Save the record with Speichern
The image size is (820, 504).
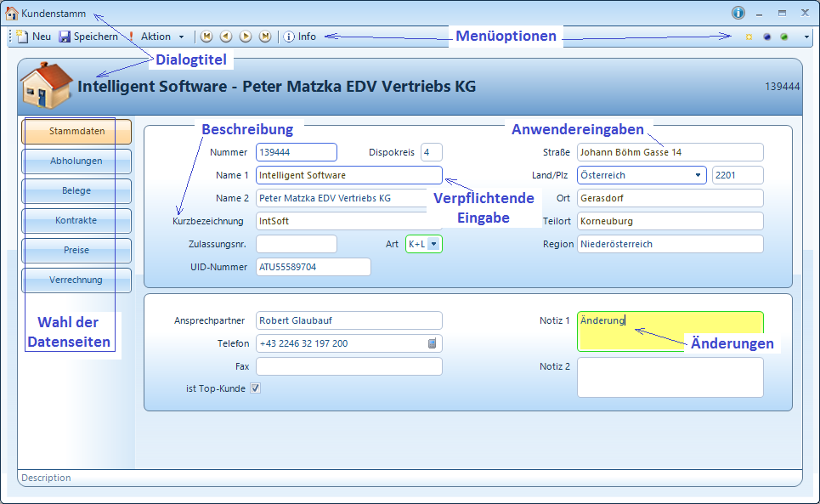(88, 36)
